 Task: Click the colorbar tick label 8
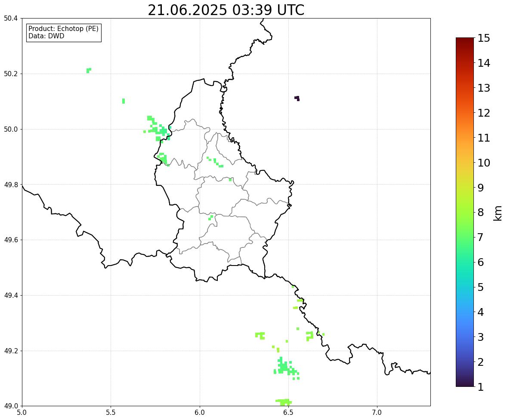point(481,213)
